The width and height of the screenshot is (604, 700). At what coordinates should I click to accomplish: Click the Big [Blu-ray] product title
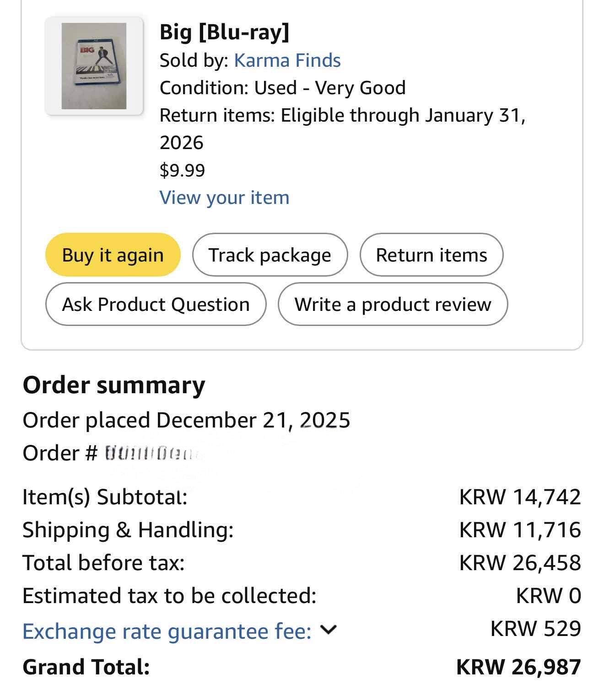[224, 32]
